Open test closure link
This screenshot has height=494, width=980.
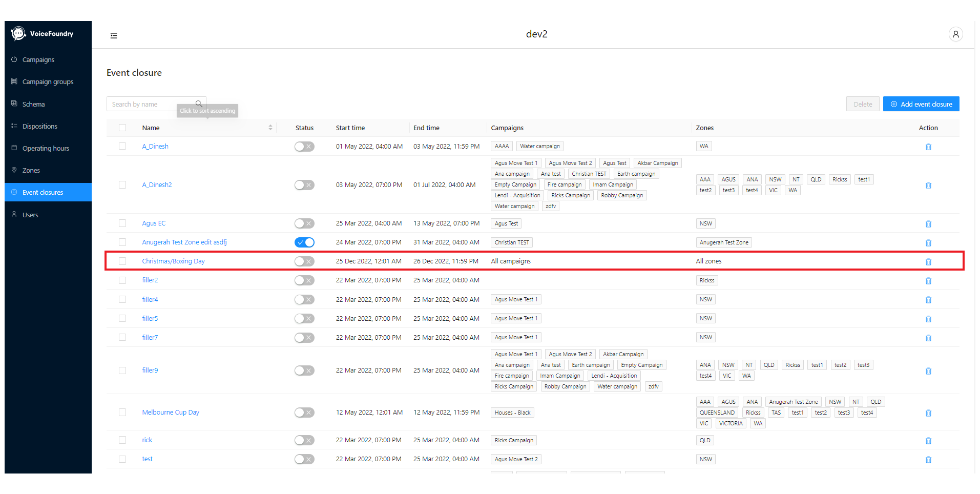pyautogui.click(x=147, y=459)
